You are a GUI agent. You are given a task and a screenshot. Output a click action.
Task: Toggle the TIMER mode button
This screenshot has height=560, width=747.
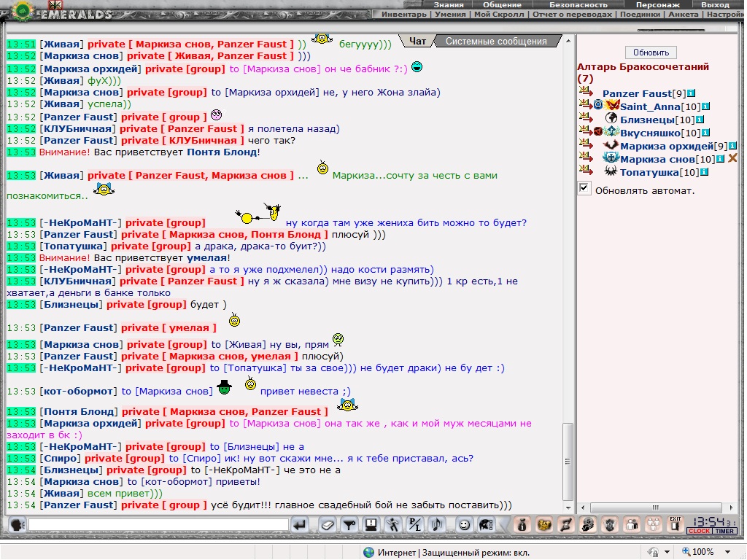pos(724,531)
